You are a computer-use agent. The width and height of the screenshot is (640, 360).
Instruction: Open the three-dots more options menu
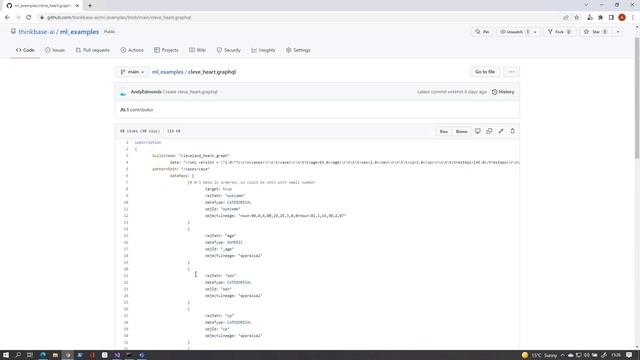[x=511, y=72]
